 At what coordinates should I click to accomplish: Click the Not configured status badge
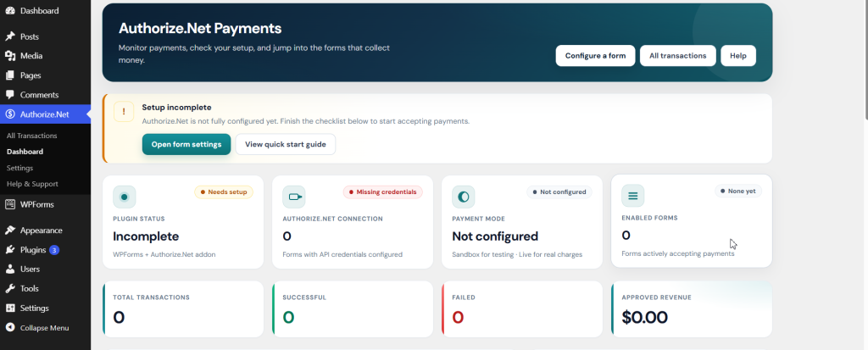pyautogui.click(x=559, y=192)
